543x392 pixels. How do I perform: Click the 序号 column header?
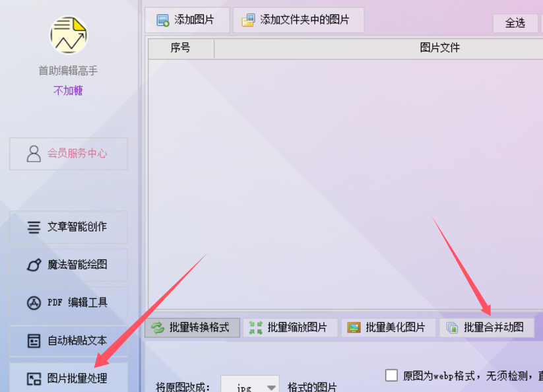click(181, 48)
